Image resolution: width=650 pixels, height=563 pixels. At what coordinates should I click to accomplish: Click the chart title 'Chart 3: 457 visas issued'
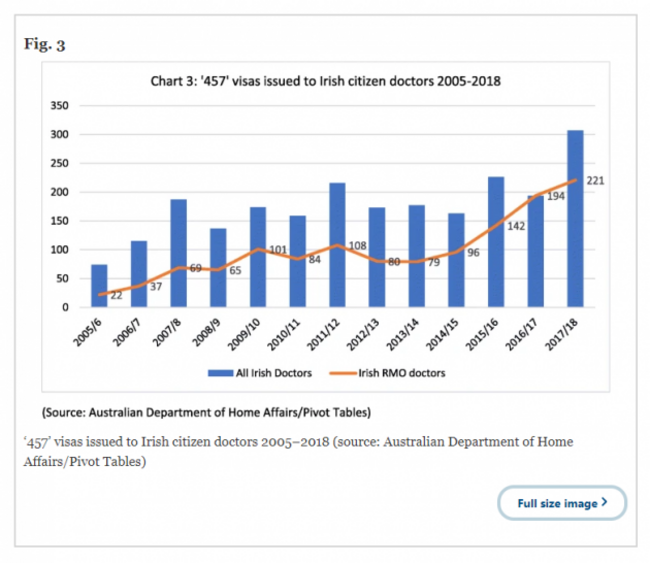(x=325, y=81)
